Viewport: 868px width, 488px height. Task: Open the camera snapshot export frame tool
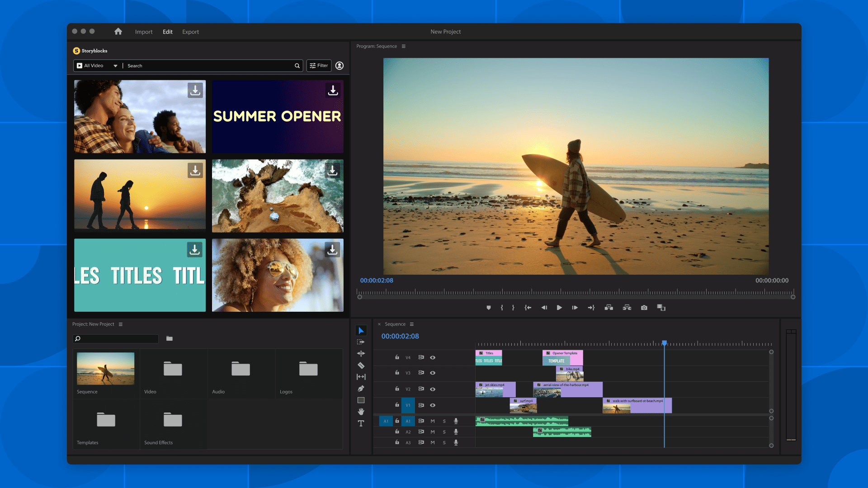644,307
